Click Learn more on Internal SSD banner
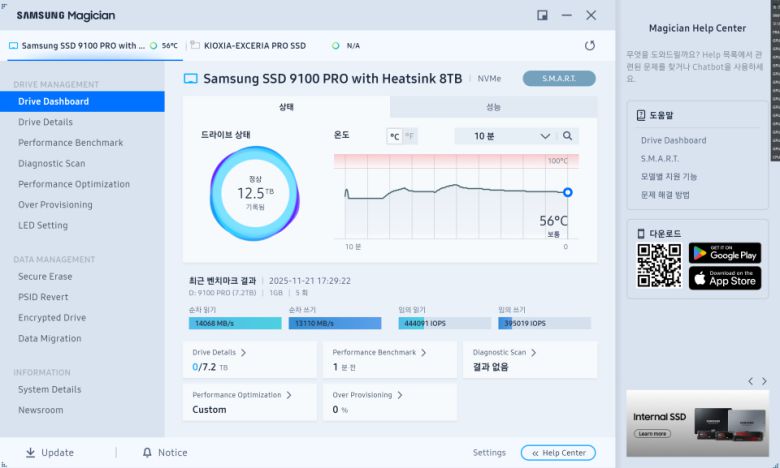 652,434
